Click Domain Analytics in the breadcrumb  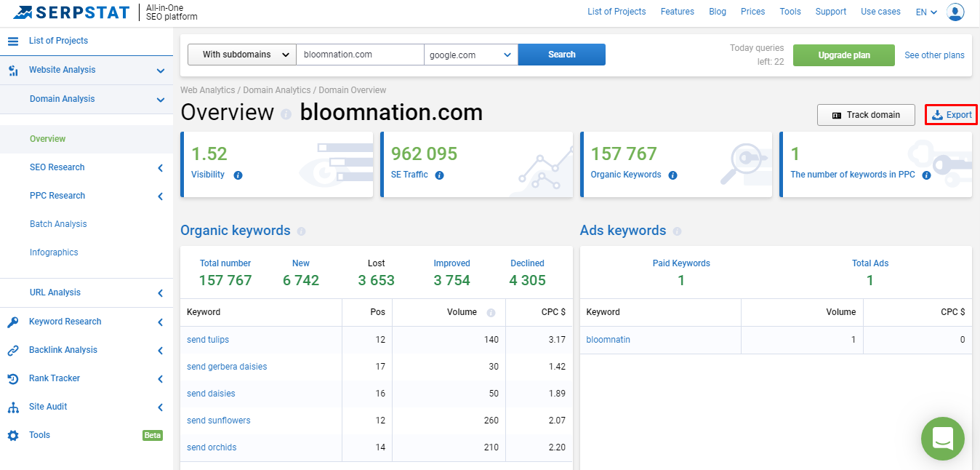click(277, 90)
